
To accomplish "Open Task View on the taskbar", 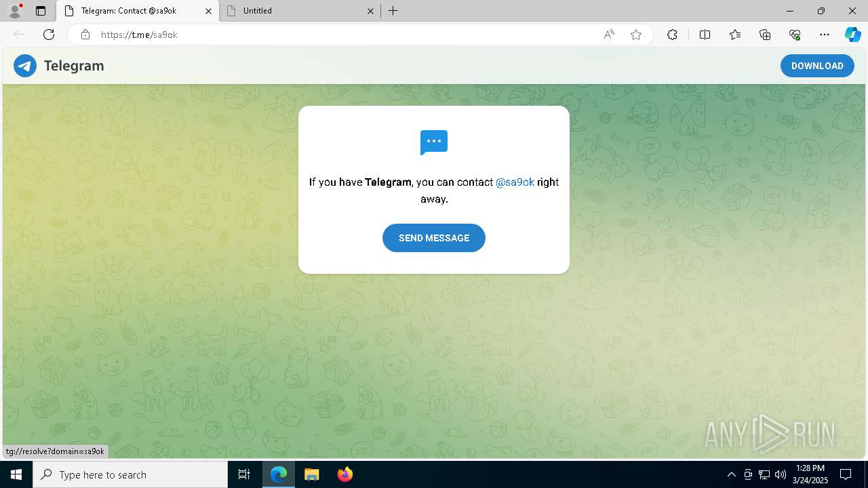I will (244, 474).
